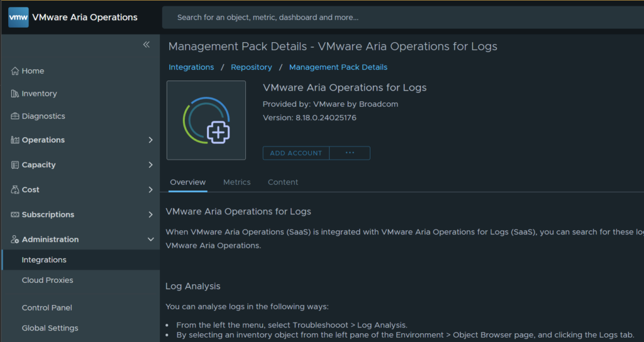Click the Subscriptions menu label
Screen dimensions: 644x342
coord(48,215)
